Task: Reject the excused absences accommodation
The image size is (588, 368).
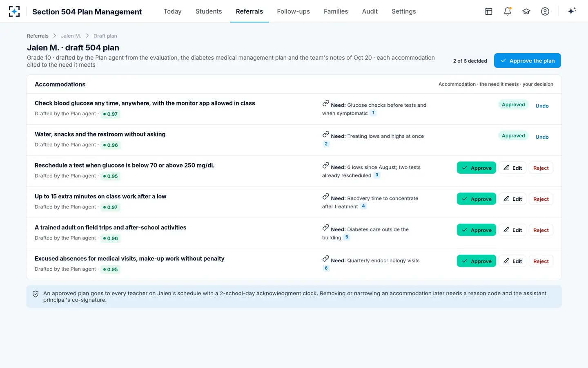Action: [541, 261]
